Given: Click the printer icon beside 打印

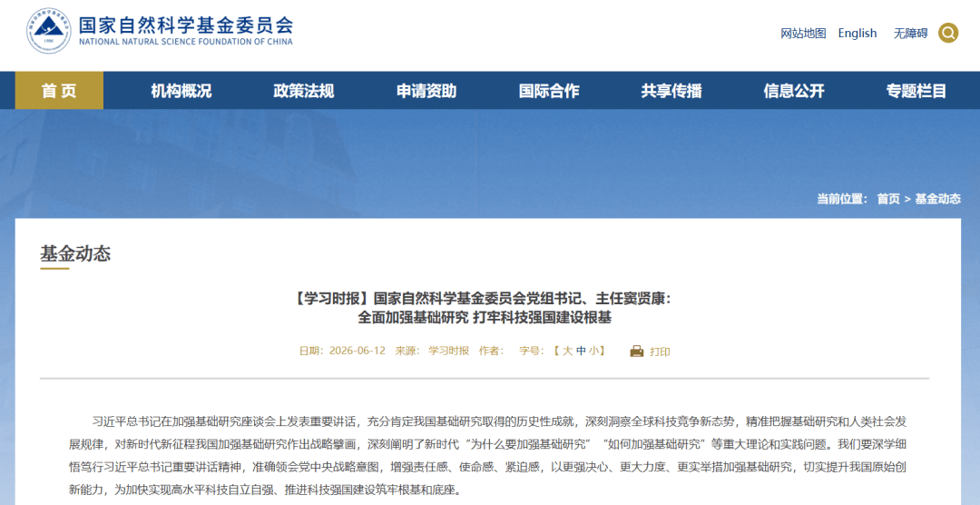Looking at the screenshot, I should (x=637, y=352).
